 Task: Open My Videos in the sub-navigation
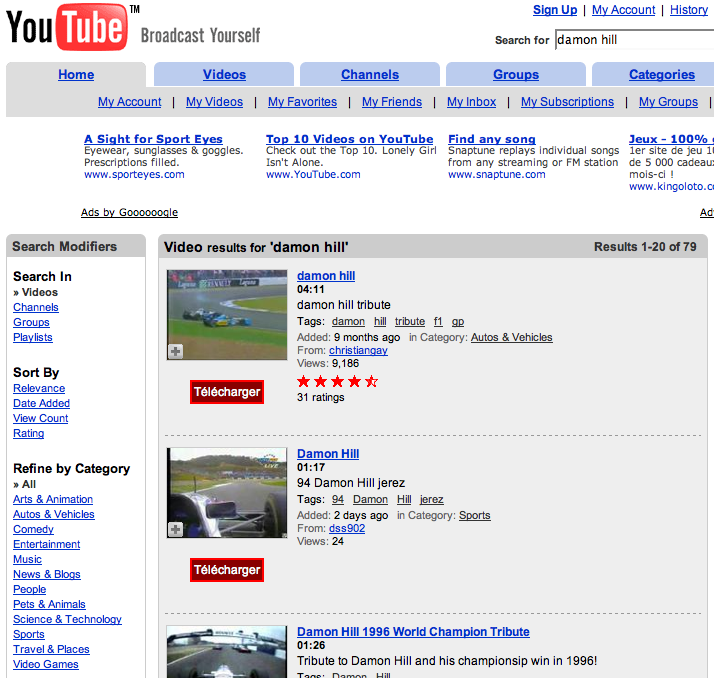pyautogui.click(x=214, y=102)
